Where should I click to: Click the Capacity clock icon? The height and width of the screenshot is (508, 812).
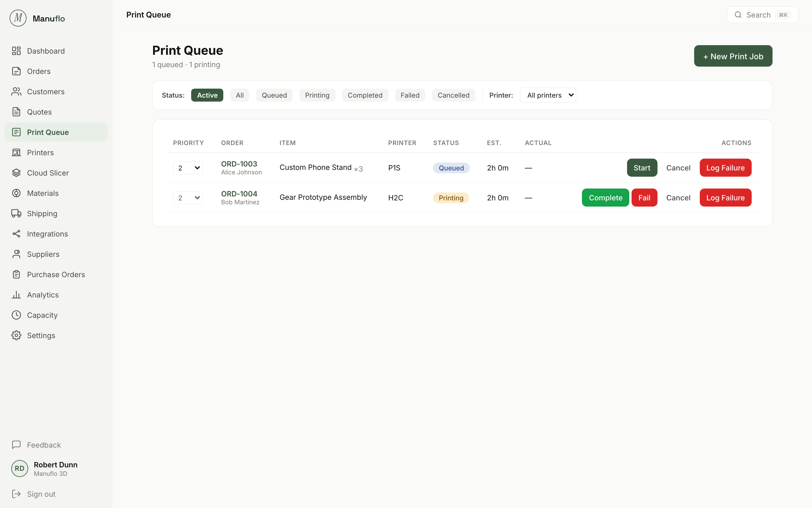click(x=16, y=315)
